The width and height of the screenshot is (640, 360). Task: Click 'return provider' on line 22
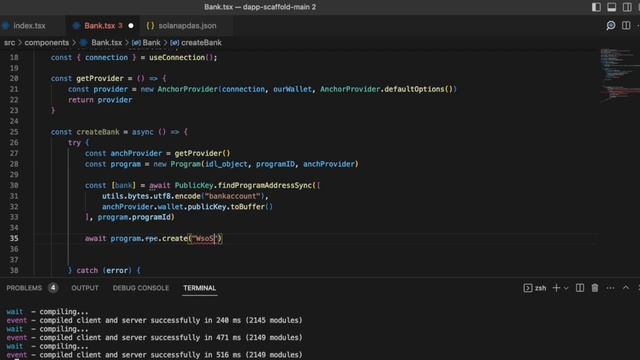coord(100,100)
